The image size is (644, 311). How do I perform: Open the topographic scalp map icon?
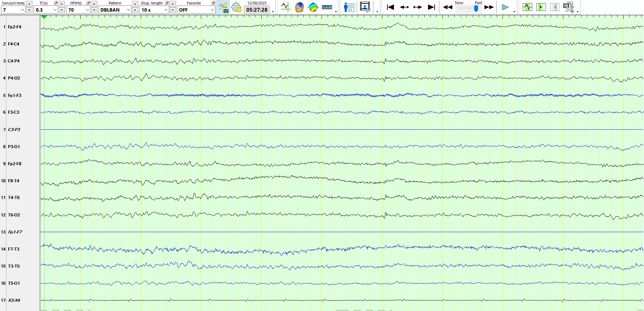[313, 7]
